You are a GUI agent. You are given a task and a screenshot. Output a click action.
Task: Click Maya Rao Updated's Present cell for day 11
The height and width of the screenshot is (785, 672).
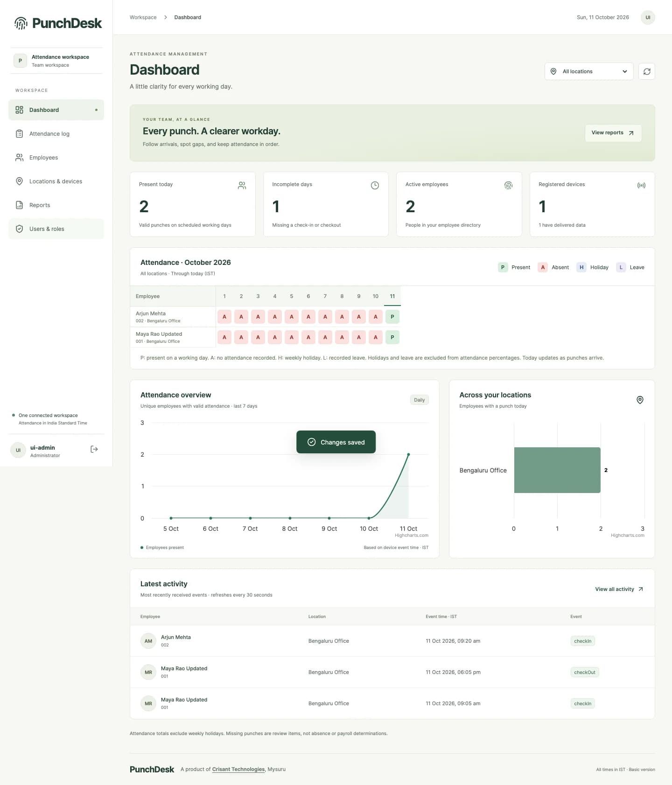pos(392,337)
